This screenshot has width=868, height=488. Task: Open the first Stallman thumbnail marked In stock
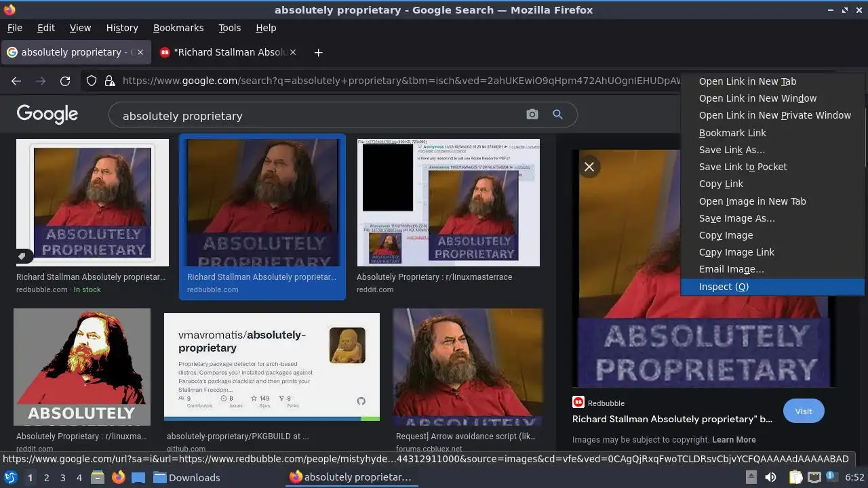pyautogui.click(x=92, y=203)
